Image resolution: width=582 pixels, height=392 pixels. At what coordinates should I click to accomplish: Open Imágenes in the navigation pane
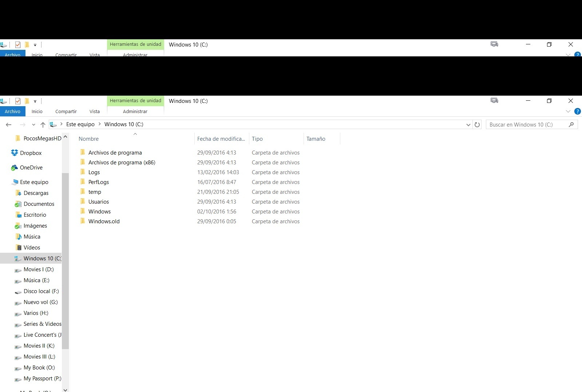pyautogui.click(x=31, y=226)
